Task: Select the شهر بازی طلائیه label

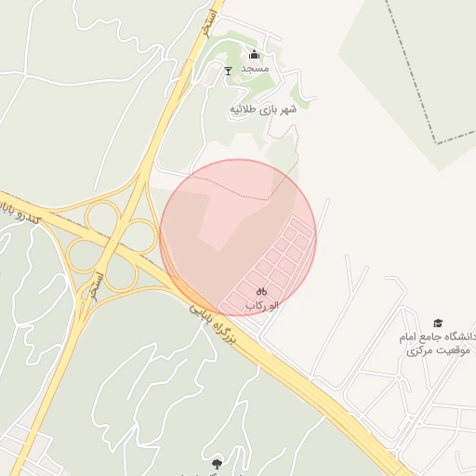Action: (263, 110)
